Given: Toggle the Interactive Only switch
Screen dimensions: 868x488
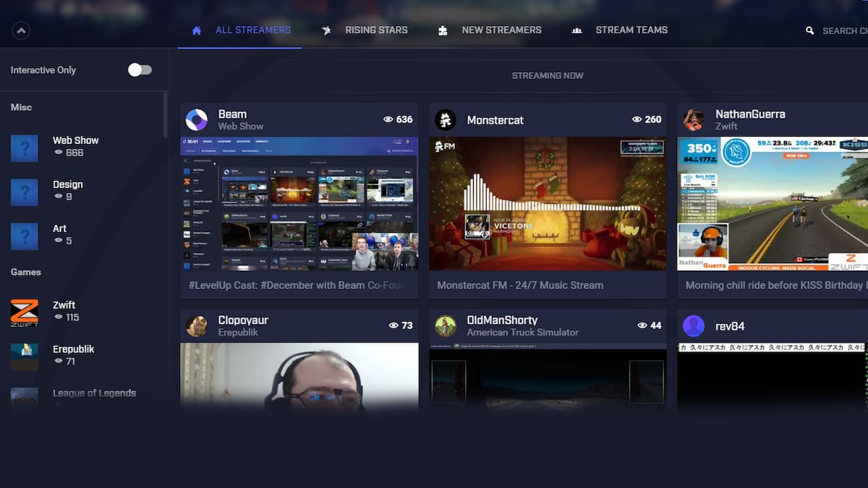Looking at the screenshot, I should [140, 70].
